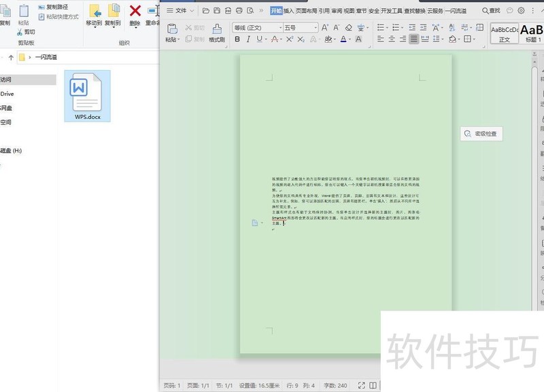Click the Open file icon in WPS
Image resolution: width=544 pixels, height=392 pixels.
pyautogui.click(x=206, y=11)
